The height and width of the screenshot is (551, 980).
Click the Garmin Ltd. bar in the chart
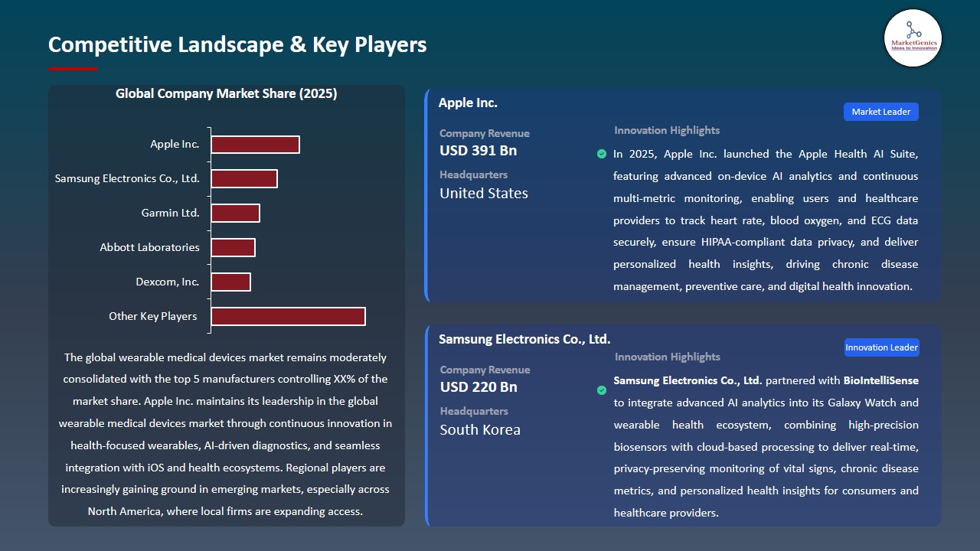pos(236,213)
